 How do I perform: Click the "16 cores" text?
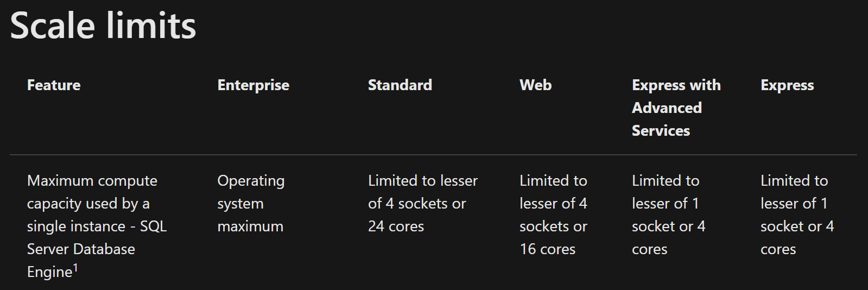[547, 249]
